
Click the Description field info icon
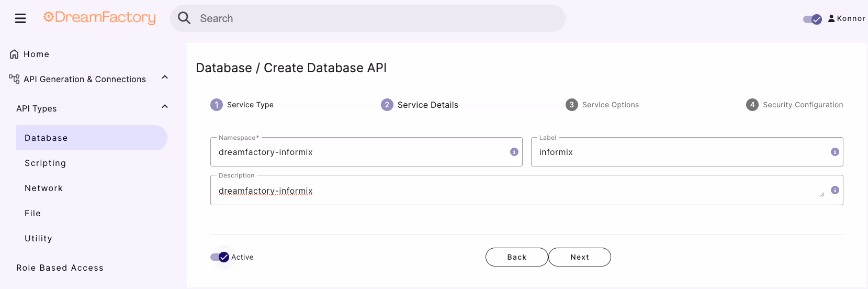(835, 190)
